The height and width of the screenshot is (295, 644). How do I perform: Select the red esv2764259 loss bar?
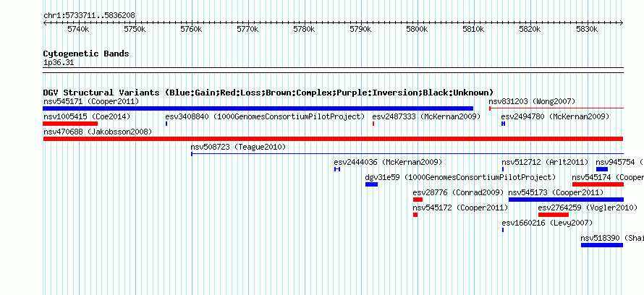pos(554,215)
